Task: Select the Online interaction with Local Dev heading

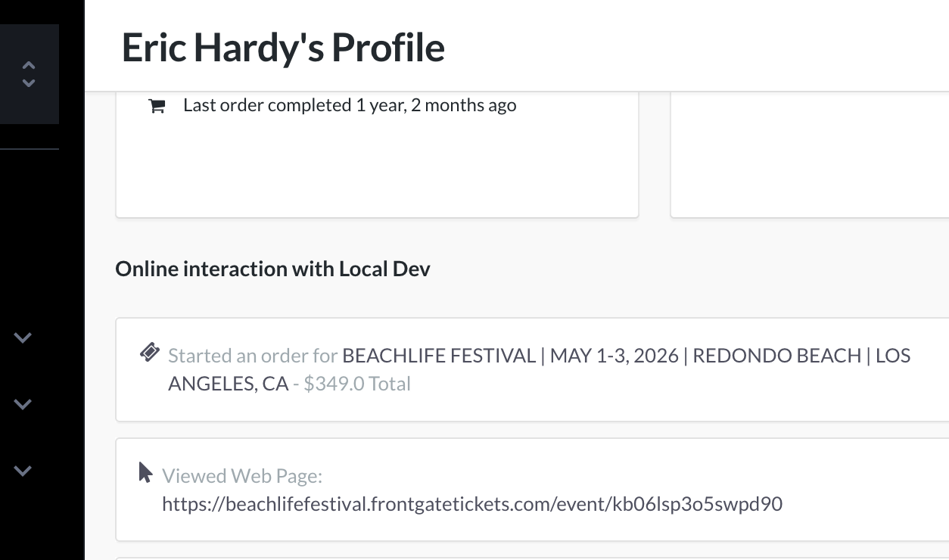Action: point(272,269)
